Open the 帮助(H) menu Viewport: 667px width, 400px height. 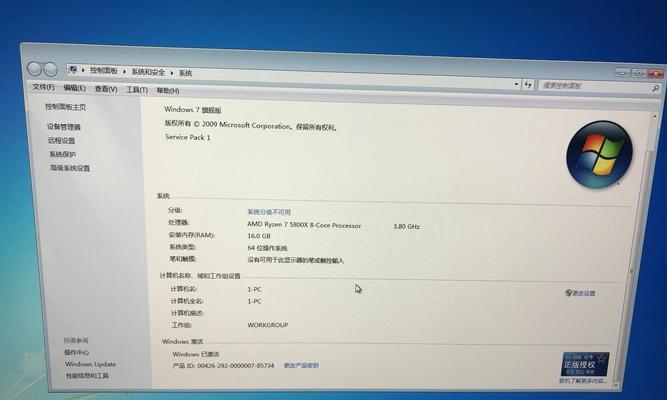pos(168,91)
